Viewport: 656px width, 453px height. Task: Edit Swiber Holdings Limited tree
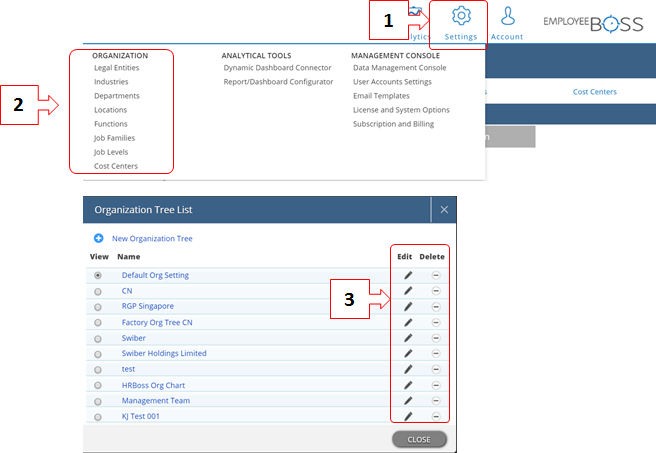pyautogui.click(x=408, y=353)
